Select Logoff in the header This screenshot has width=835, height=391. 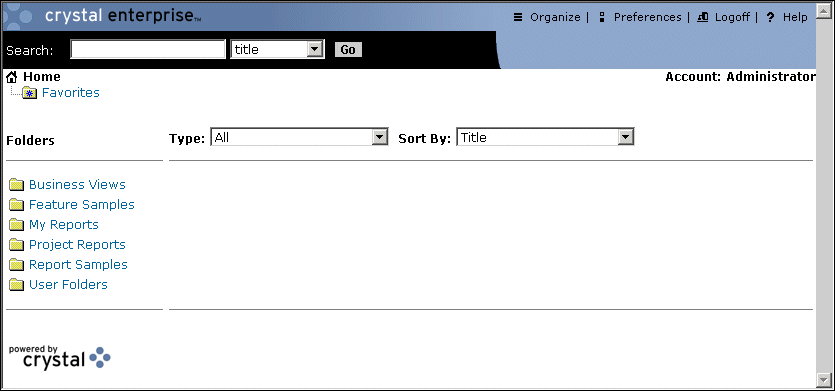pyautogui.click(x=732, y=18)
